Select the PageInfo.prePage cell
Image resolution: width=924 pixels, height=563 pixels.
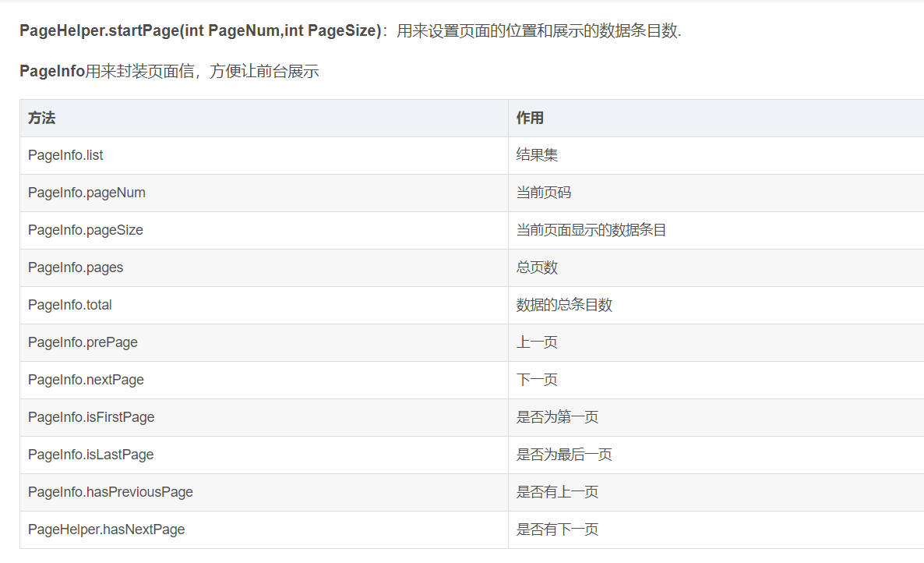coord(264,342)
